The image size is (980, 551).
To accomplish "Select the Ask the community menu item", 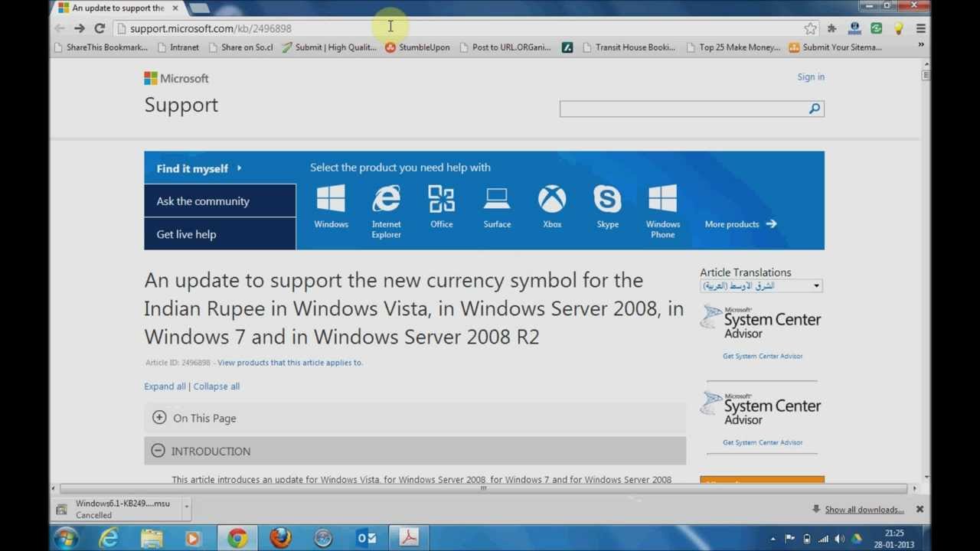I will pyautogui.click(x=220, y=201).
